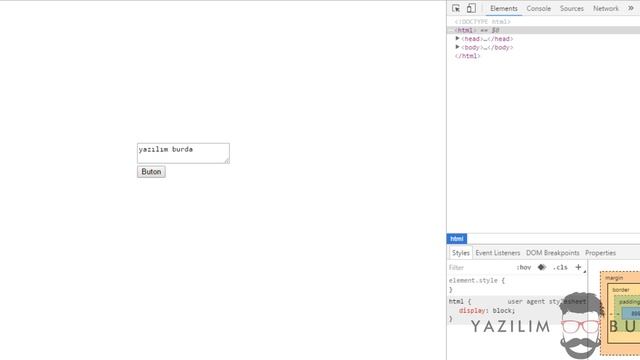640x360 pixels.
Task: Open the DOM Breakpoints tab
Action: point(552,253)
